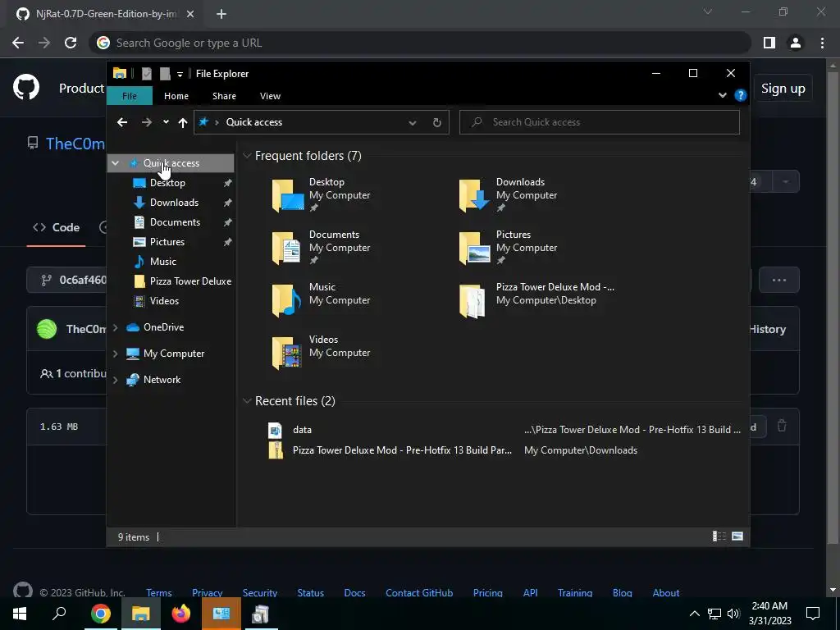The width and height of the screenshot is (840, 630).
Task: Go up one level with the up arrow
Action: tap(183, 122)
